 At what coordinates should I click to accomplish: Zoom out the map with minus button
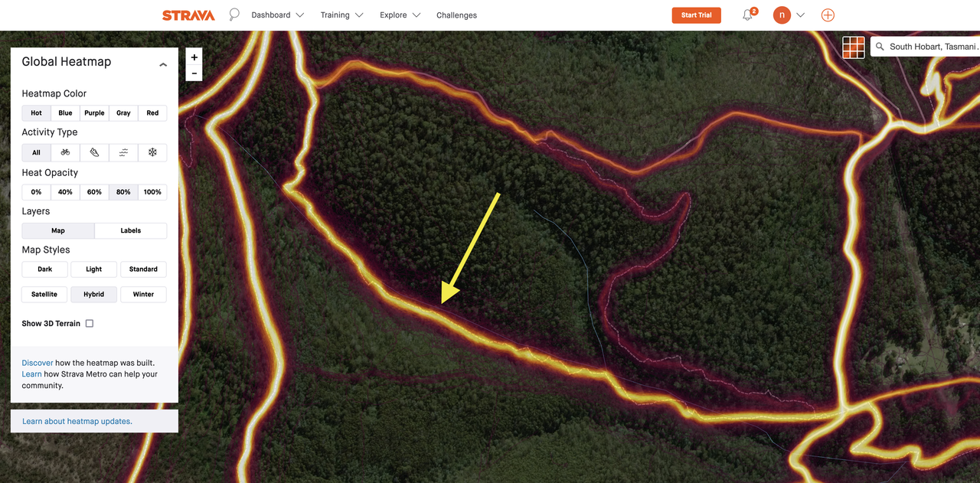(194, 73)
